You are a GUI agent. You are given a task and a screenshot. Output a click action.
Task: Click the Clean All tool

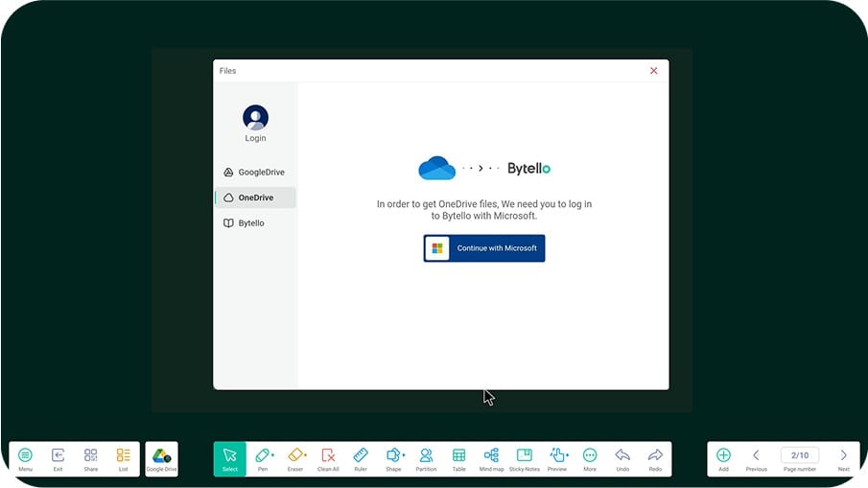point(328,458)
